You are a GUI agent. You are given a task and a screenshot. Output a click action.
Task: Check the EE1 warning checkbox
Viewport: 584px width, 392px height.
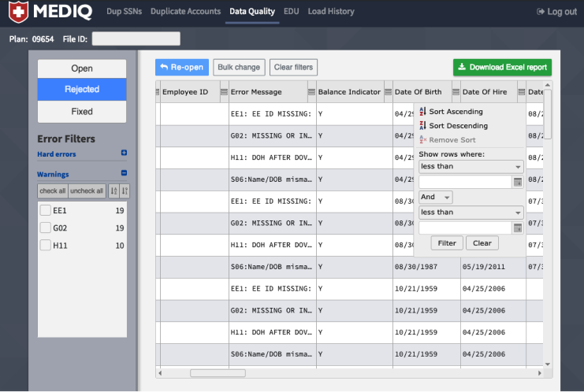tap(46, 210)
